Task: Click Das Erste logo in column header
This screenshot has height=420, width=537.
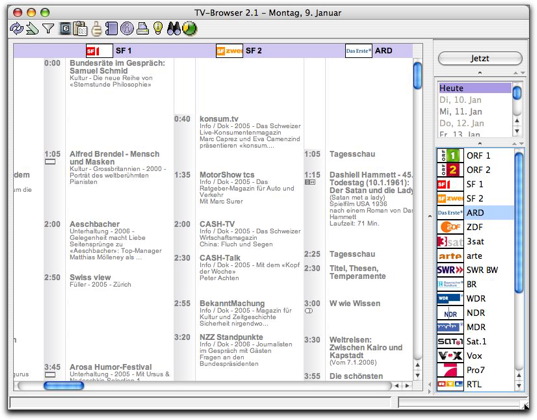Action: point(359,51)
